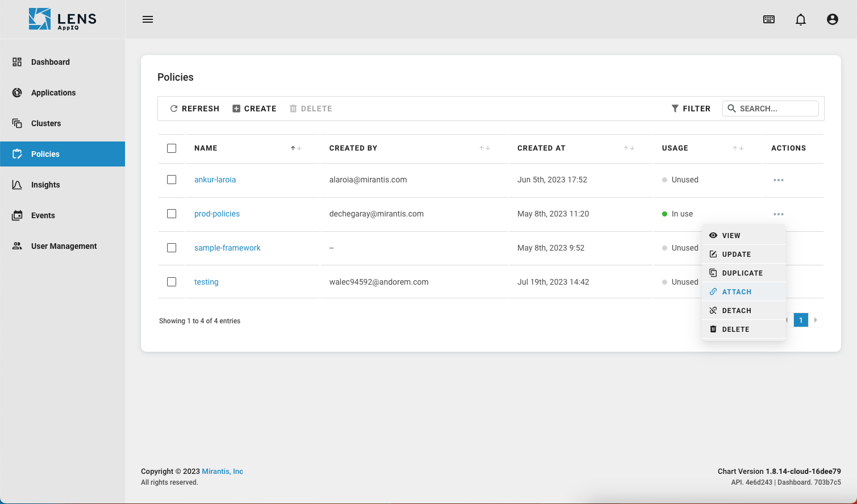
Task: Open actions menu for ankur-laroia row
Action: [x=779, y=180]
